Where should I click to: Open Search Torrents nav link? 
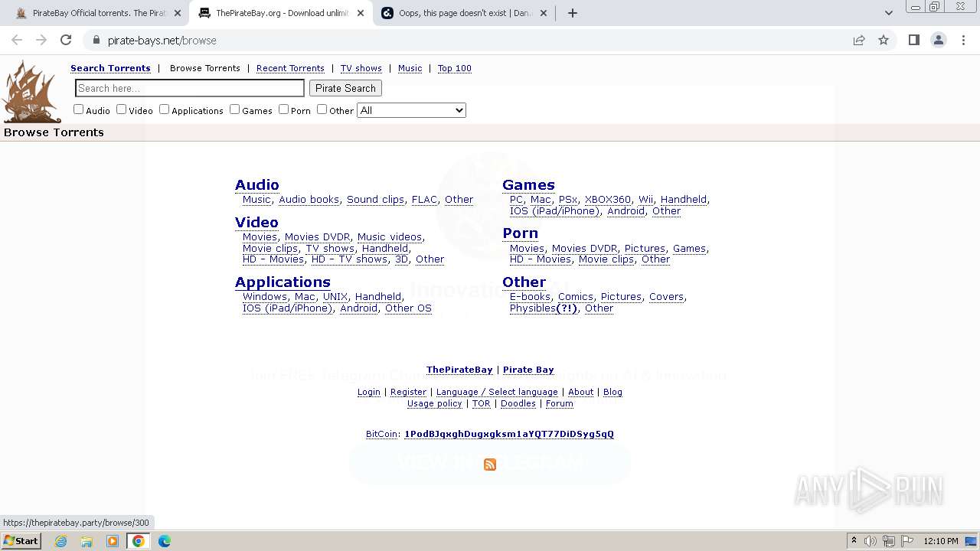coord(110,68)
